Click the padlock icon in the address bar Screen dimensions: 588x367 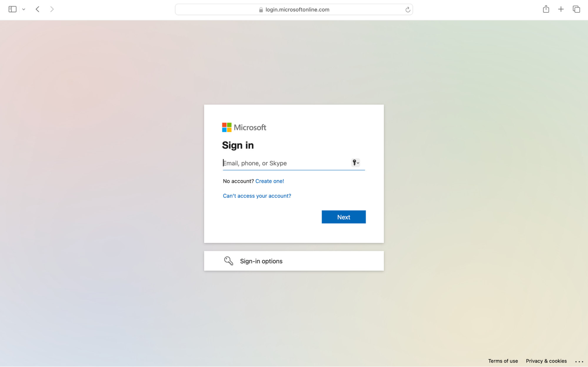261,10
